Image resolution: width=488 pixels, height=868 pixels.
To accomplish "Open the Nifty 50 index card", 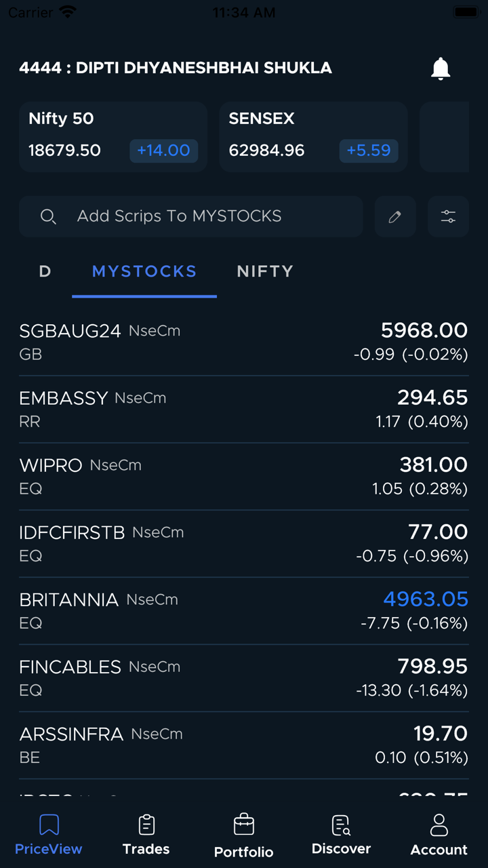I will [x=113, y=136].
